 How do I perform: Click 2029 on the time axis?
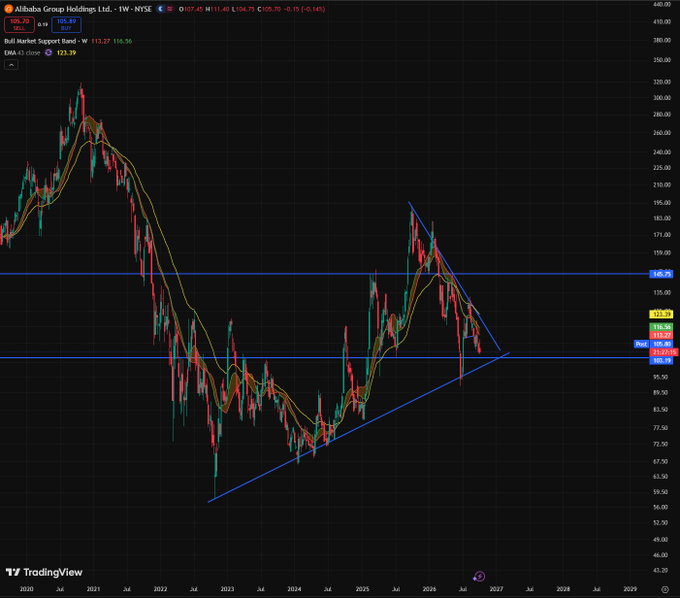click(x=630, y=589)
